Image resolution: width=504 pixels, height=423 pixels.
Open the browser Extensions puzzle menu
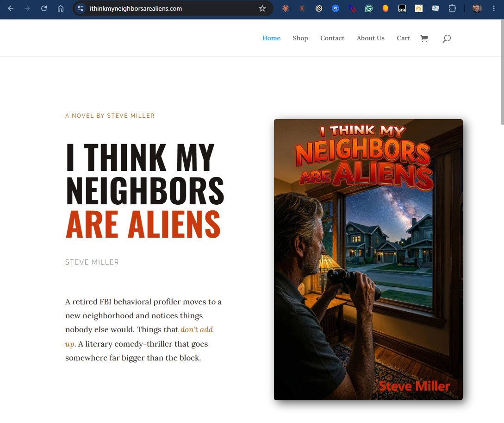pyautogui.click(x=452, y=8)
